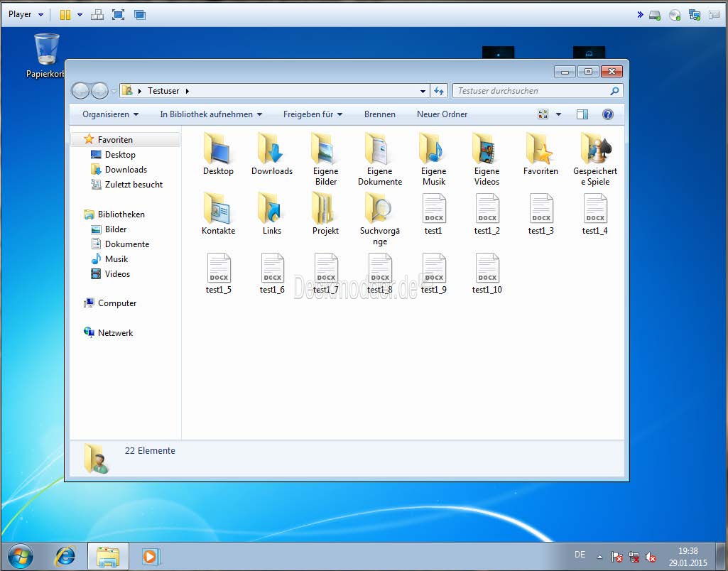Select the Suchvorgänge folder

tap(380, 219)
